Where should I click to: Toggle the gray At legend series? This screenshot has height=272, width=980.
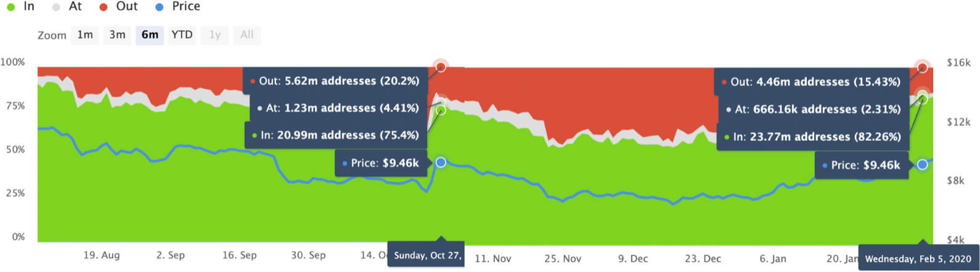pos(67,7)
